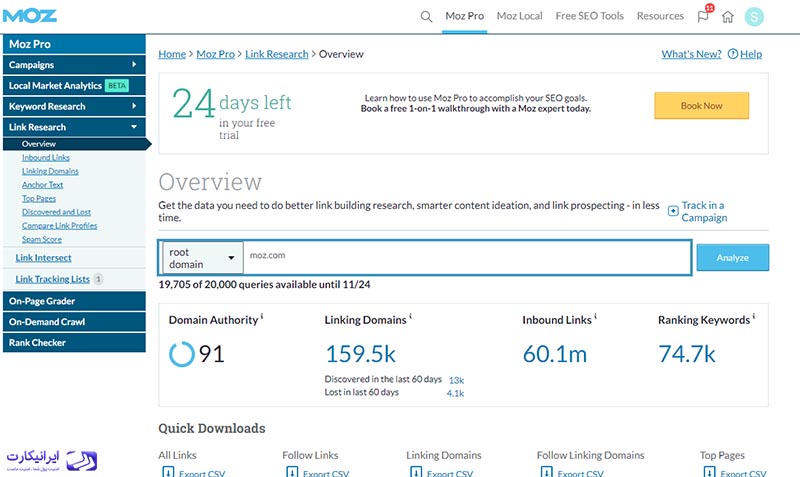Screen dimensions: 800x477
Task: Open the What's New? link
Action: [x=691, y=54]
